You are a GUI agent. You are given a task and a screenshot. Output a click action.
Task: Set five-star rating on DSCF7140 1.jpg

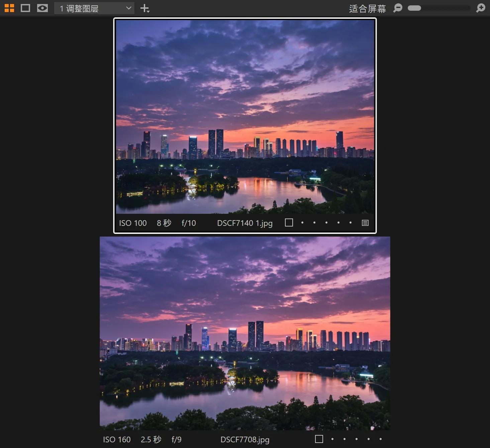tap(351, 223)
